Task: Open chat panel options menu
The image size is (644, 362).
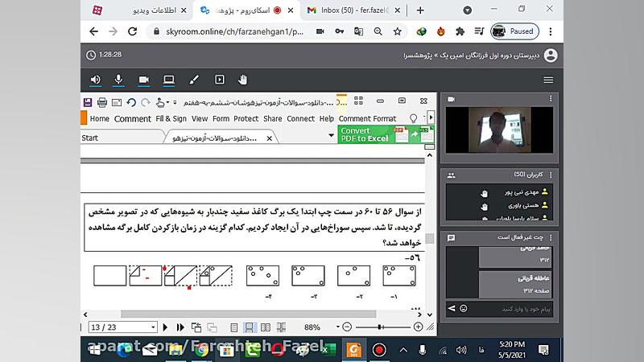Action: click(x=551, y=237)
